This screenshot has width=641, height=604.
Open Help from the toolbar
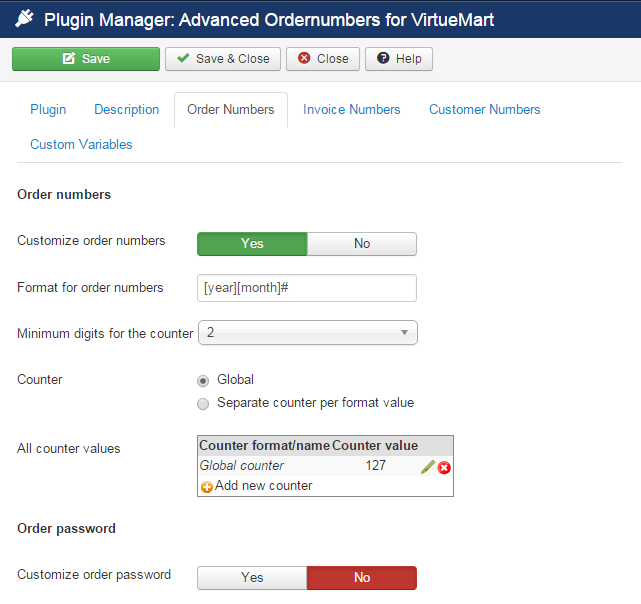(399, 59)
